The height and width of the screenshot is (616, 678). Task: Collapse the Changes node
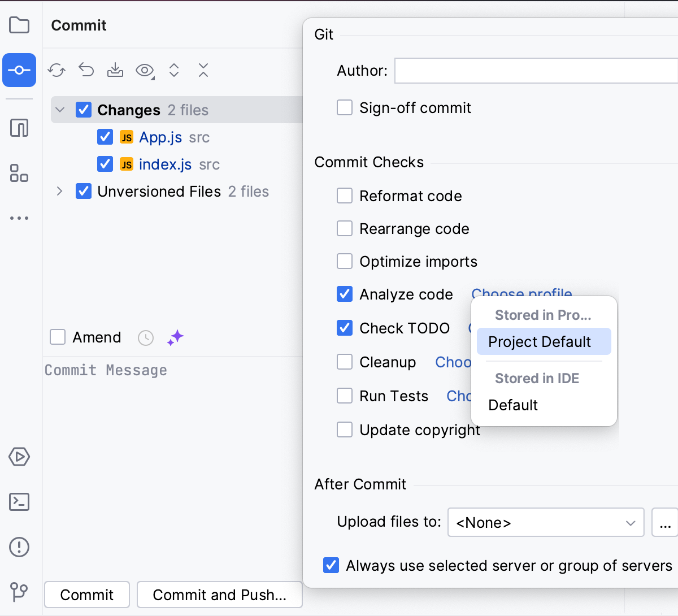[60, 110]
